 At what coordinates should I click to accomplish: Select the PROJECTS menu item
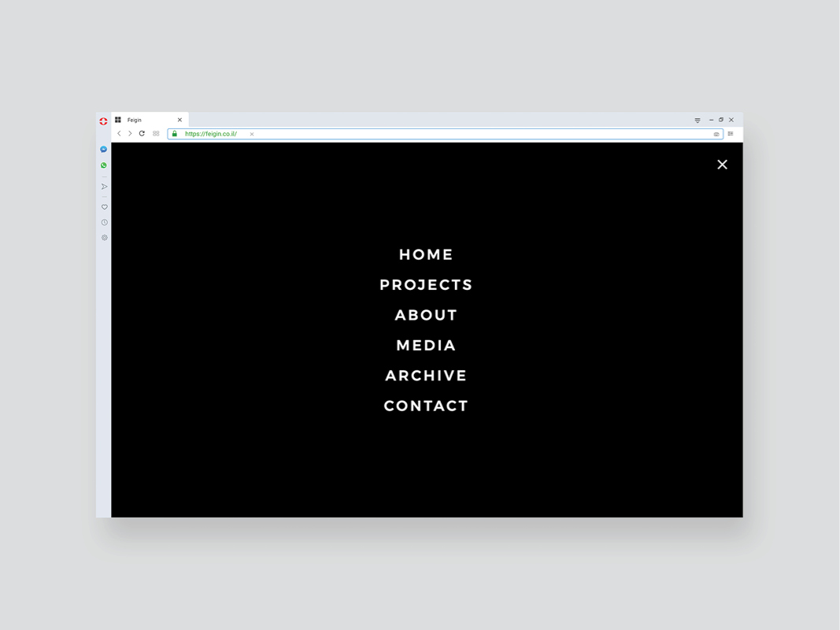[426, 284]
